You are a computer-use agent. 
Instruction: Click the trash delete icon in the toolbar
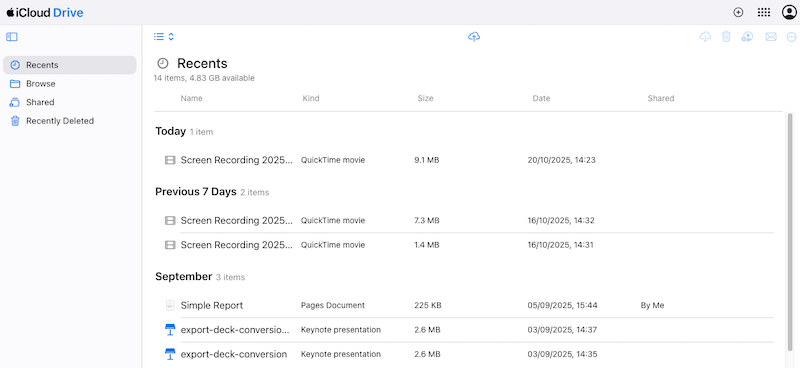(x=726, y=37)
